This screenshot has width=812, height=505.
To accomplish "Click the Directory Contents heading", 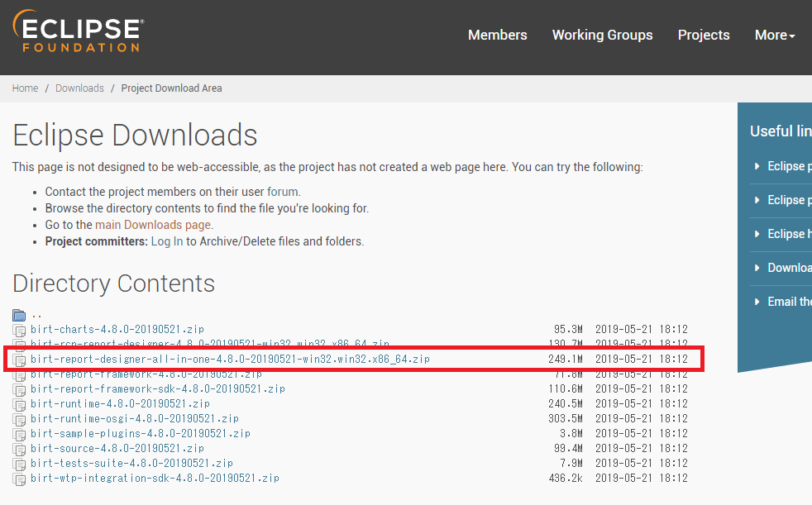I will click(113, 283).
